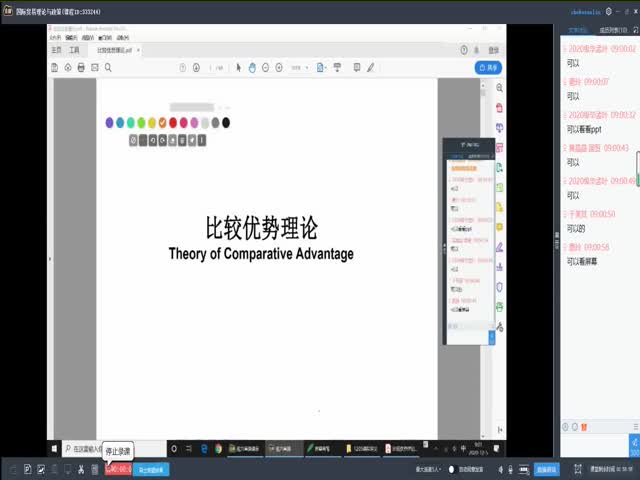Pick the black color swatch

226,122
